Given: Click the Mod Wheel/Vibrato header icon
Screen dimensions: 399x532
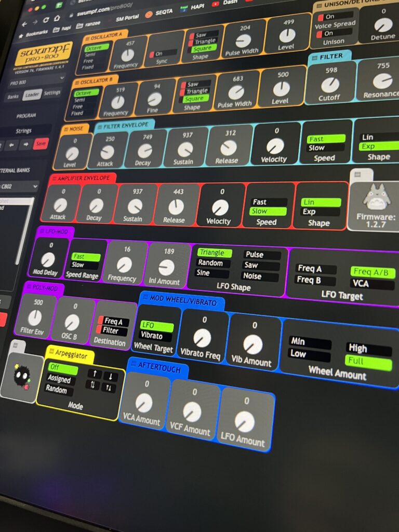Looking at the screenshot, I should pos(145,297).
